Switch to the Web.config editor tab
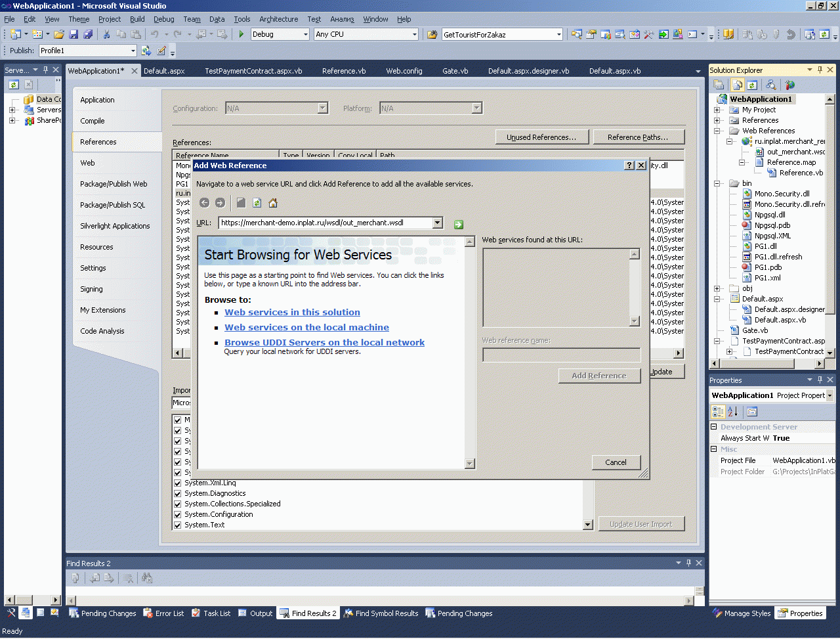 [404, 71]
